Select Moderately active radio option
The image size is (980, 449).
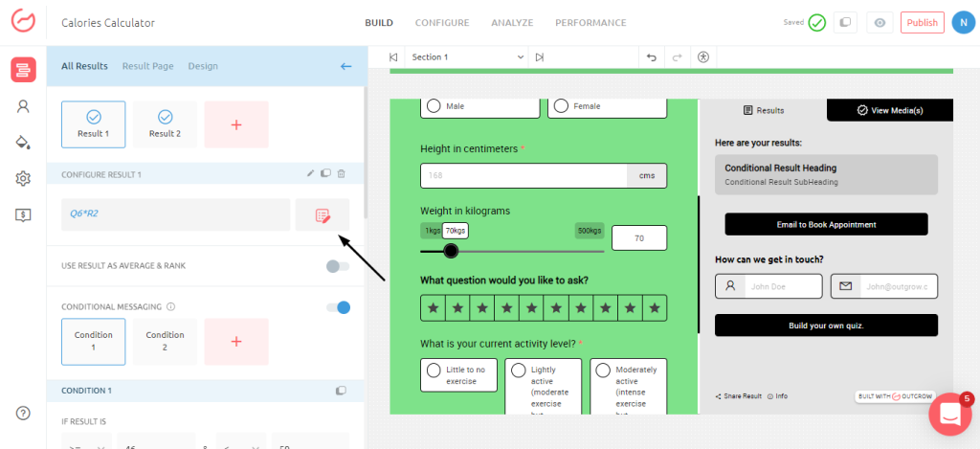[x=628, y=387]
